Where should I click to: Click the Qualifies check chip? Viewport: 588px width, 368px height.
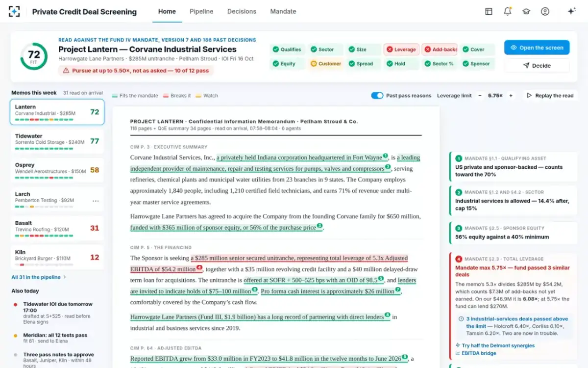tap(287, 50)
